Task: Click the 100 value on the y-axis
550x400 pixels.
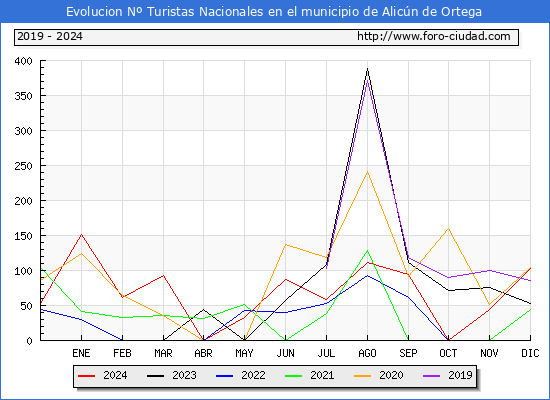Action: click(24, 271)
